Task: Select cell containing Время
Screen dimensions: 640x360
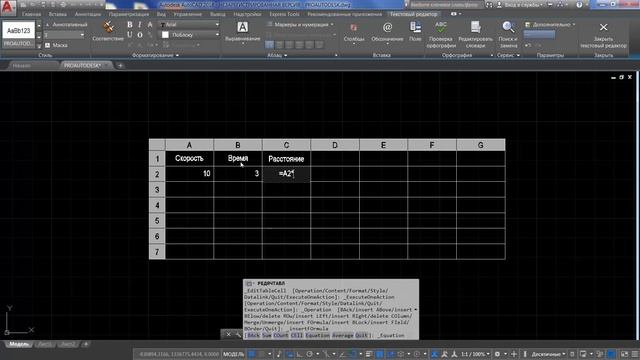Action: point(238,158)
